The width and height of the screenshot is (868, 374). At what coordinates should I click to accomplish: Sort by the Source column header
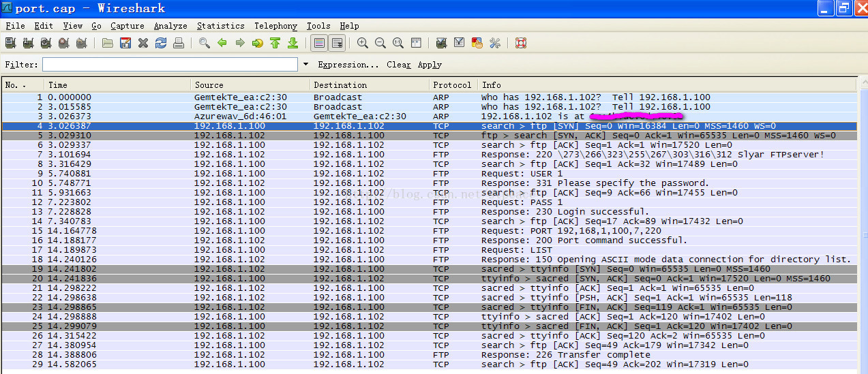point(250,85)
